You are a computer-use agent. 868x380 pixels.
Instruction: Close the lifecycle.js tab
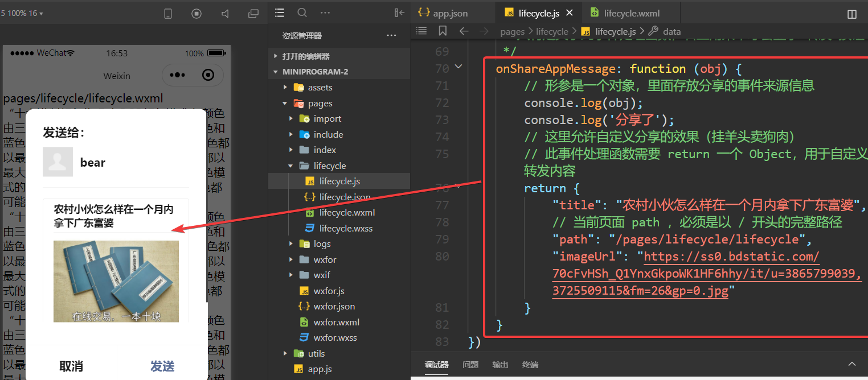click(569, 13)
